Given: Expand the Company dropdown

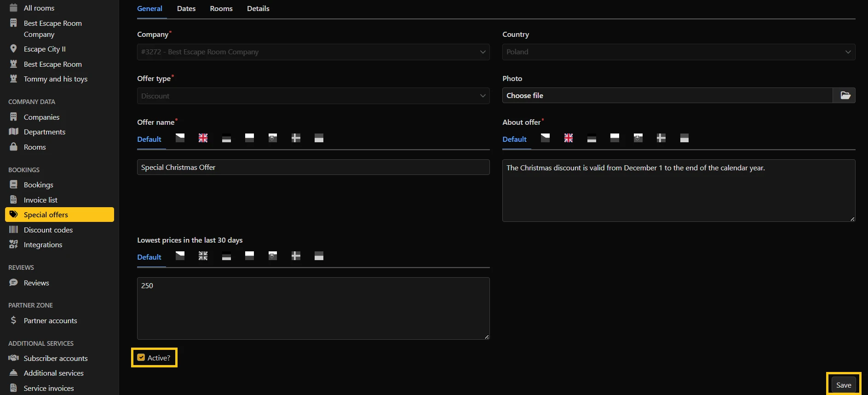Looking at the screenshot, I should pos(313,52).
